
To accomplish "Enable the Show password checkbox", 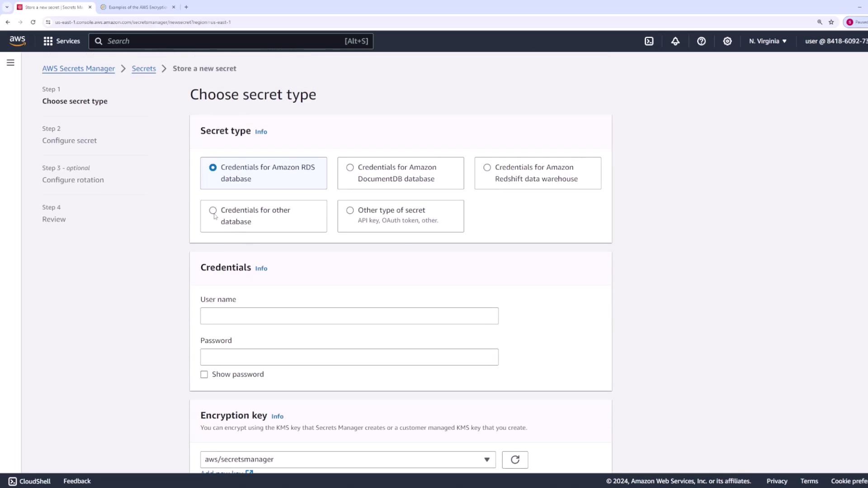I will pos(204,375).
